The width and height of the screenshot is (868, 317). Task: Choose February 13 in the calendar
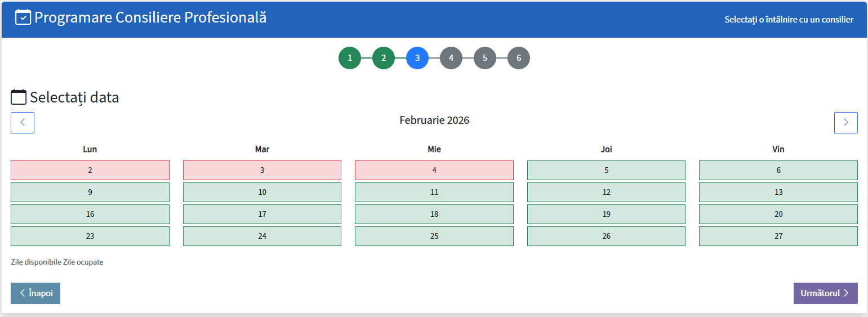pos(778,192)
